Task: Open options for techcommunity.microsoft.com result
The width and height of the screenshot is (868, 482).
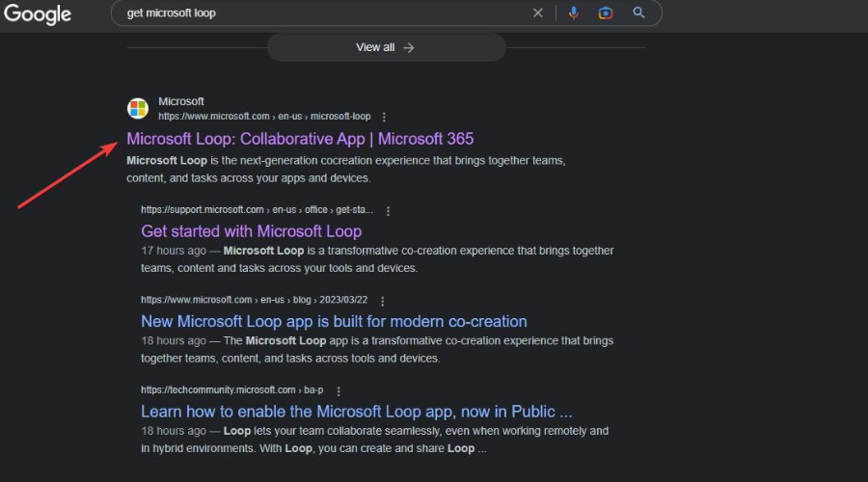Action: point(339,390)
